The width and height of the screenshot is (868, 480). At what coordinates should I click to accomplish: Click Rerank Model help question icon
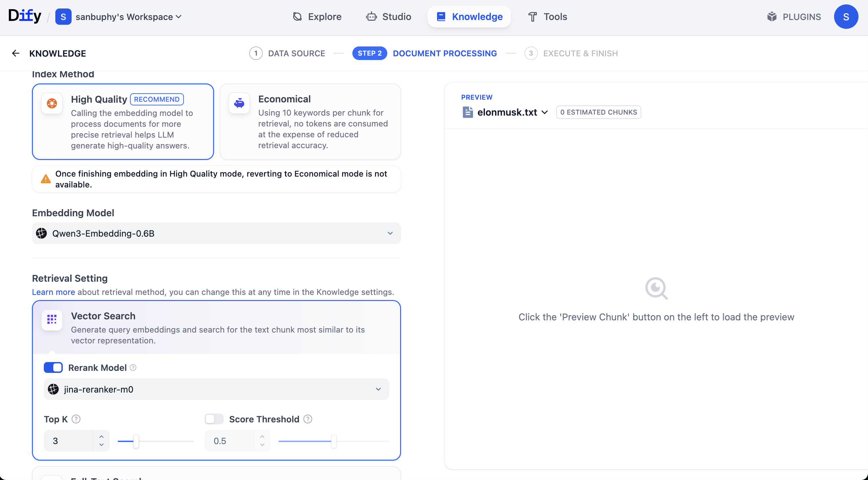coord(133,367)
